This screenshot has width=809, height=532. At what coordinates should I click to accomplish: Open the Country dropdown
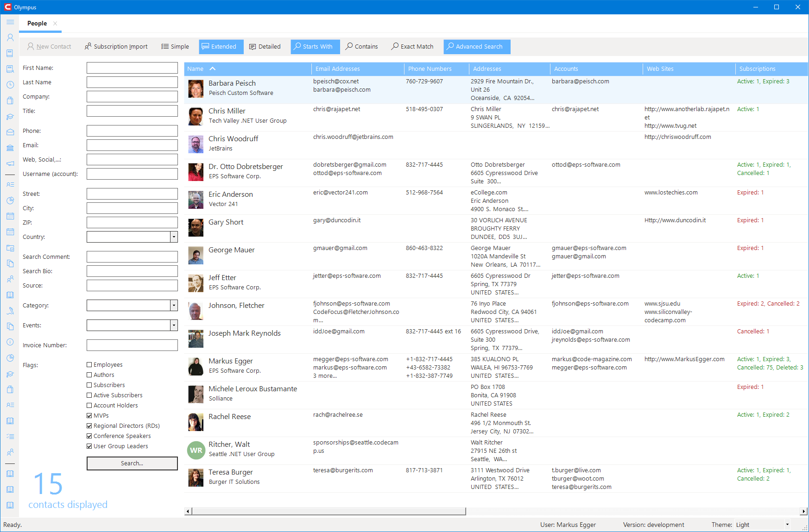coord(174,237)
